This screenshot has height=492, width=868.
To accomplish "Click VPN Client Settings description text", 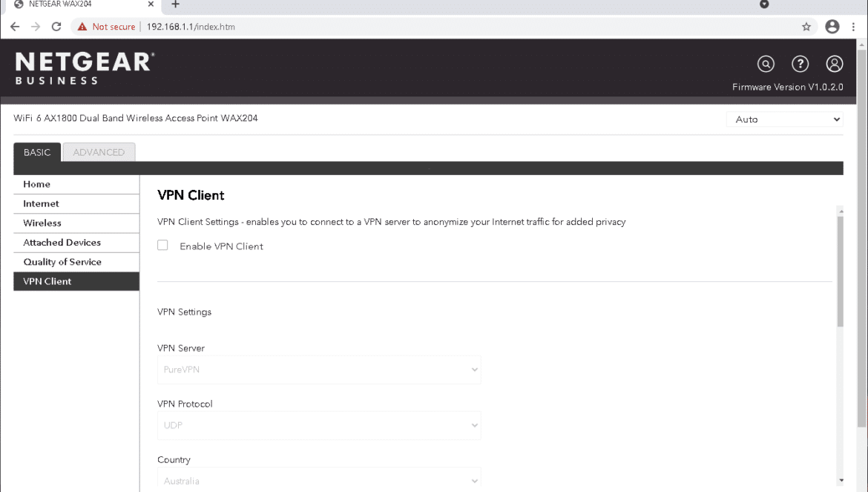I will [392, 222].
